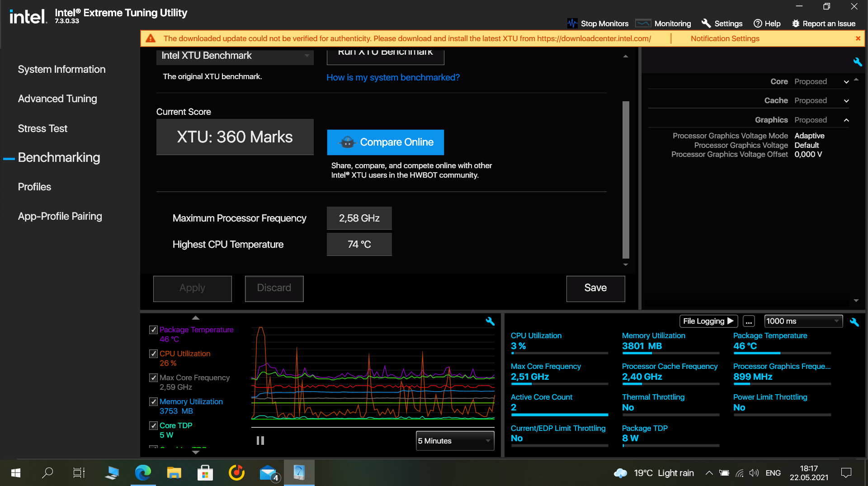Screen dimensions: 868x486
Task: Go to Profiles section
Action: 34,187
